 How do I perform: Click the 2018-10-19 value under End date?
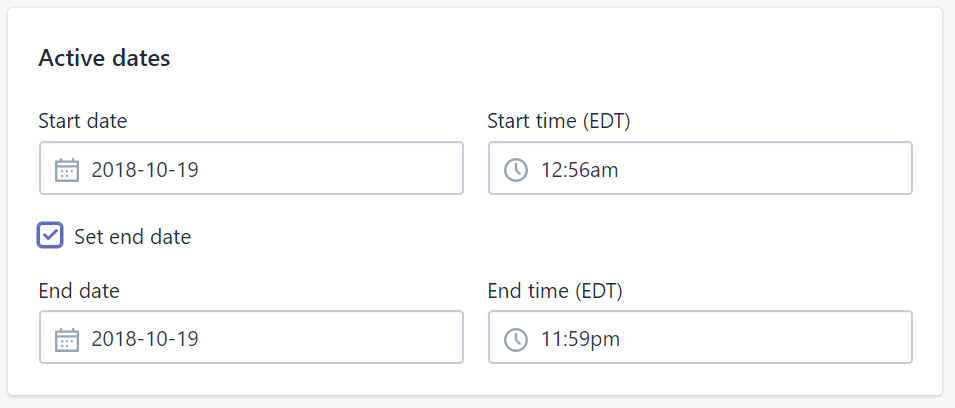[x=145, y=339]
